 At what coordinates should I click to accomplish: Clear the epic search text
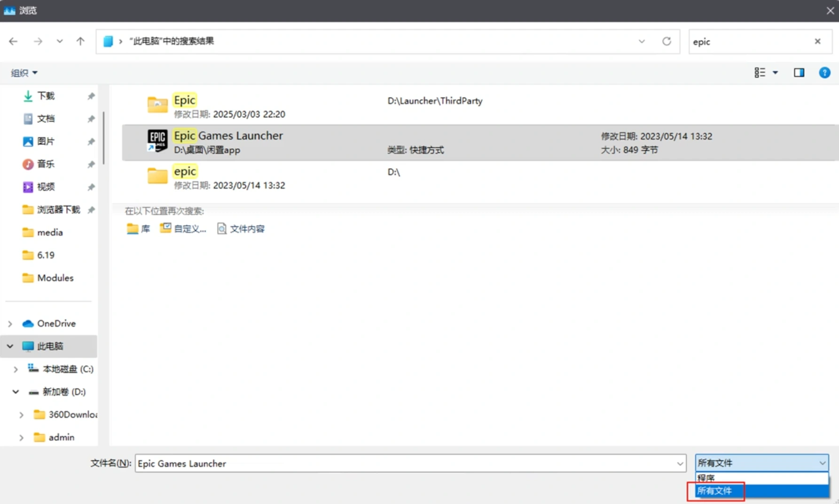pyautogui.click(x=818, y=41)
